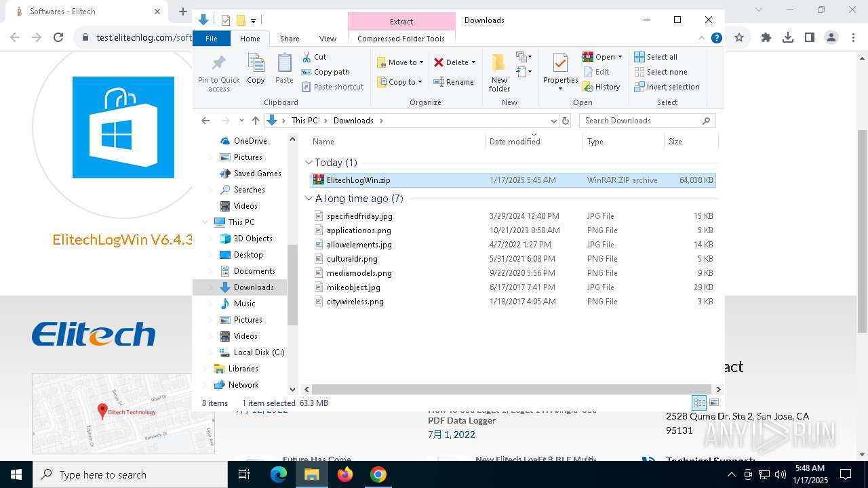
Task: Rename the selected file
Action: tap(454, 82)
